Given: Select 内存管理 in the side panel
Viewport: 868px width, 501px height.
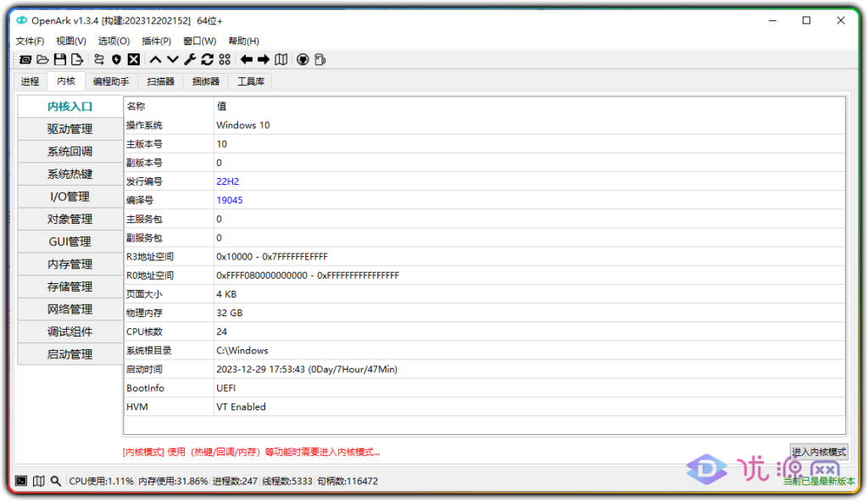Looking at the screenshot, I should point(70,264).
